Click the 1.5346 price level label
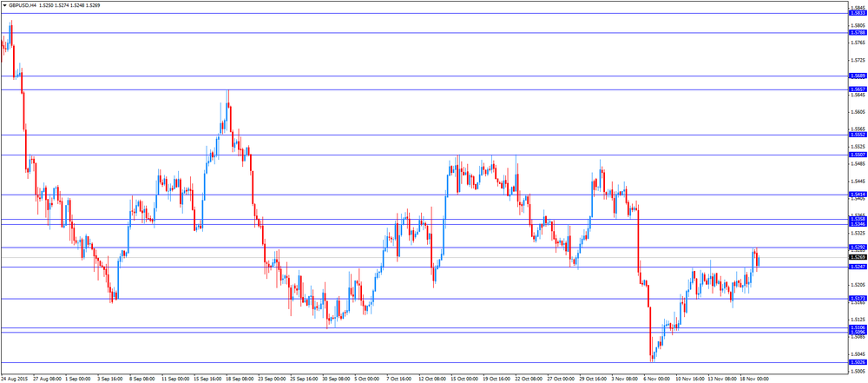The height and width of the screenshot is (383, 868). (857, 224)
